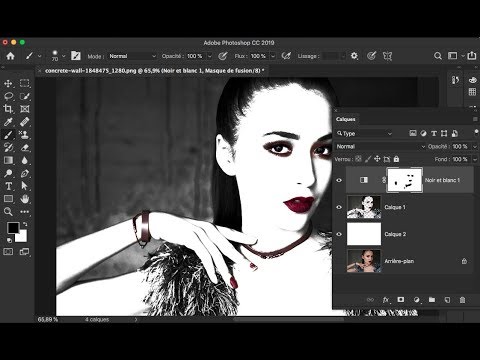Open the Fond fill dropdown
Image resolution: width=480 pixels, height=360 pixels.
pyautogui.click(x=475, y=159)
